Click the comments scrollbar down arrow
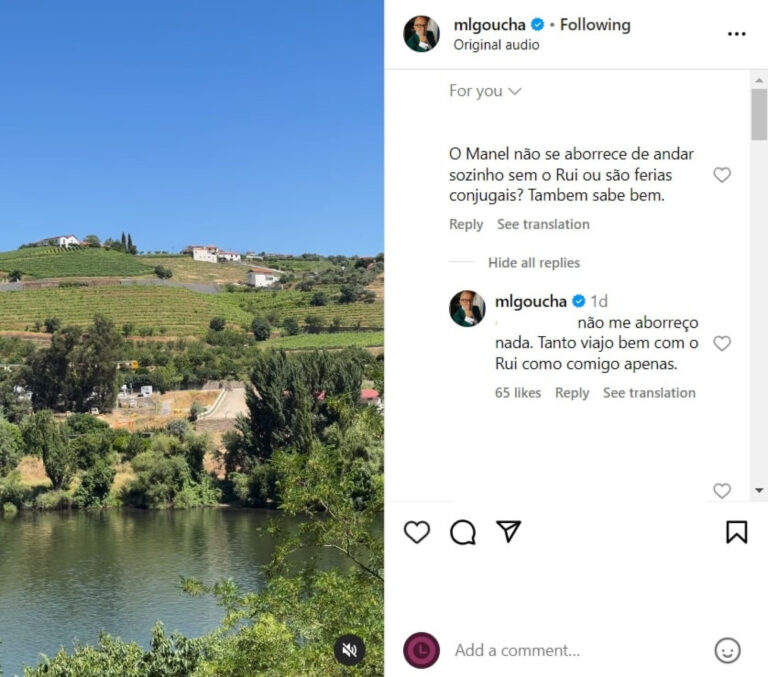 click(759, 490)
